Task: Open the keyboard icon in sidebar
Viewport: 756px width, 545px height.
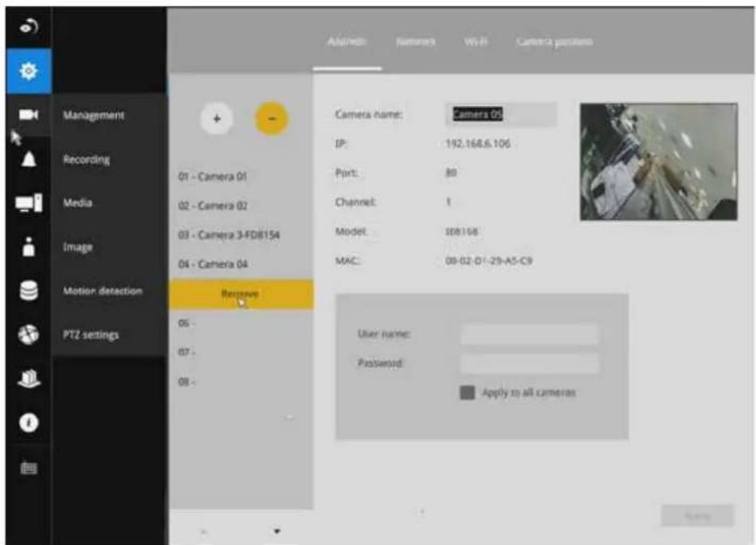Action: 29,468
